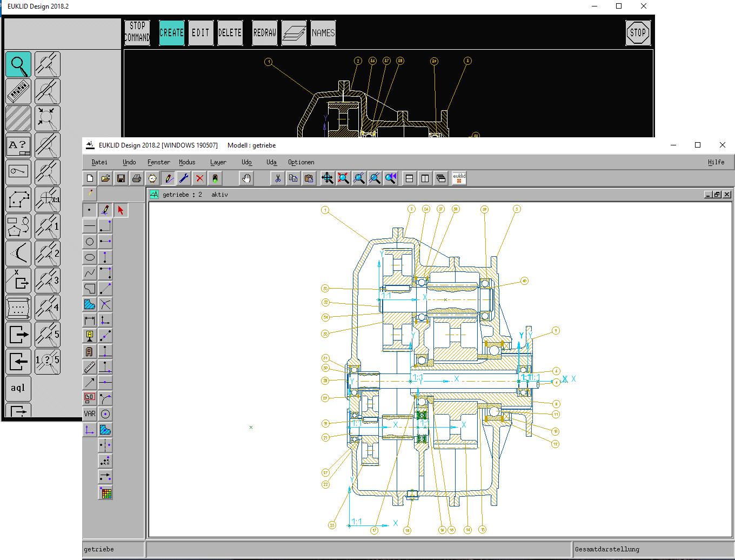
Task: Click the watch icon in the toolbar
Action: tap(152, 178)
